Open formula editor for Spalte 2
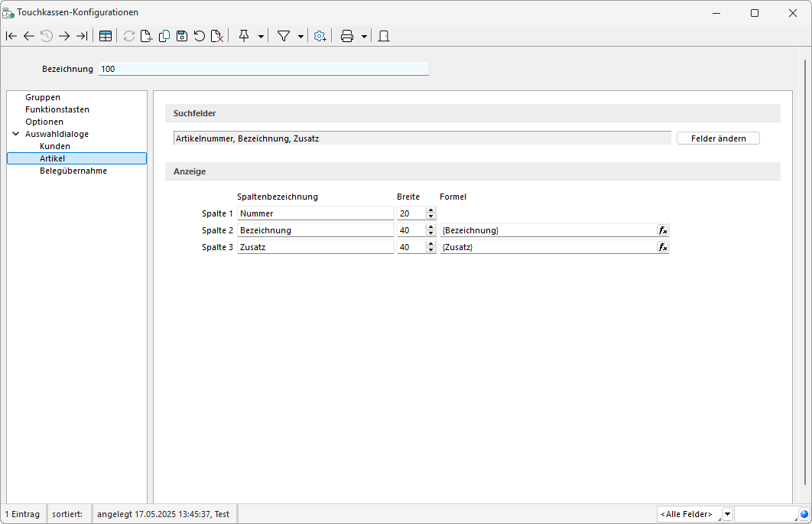This screenshot has width=812, height=524. 663,230
